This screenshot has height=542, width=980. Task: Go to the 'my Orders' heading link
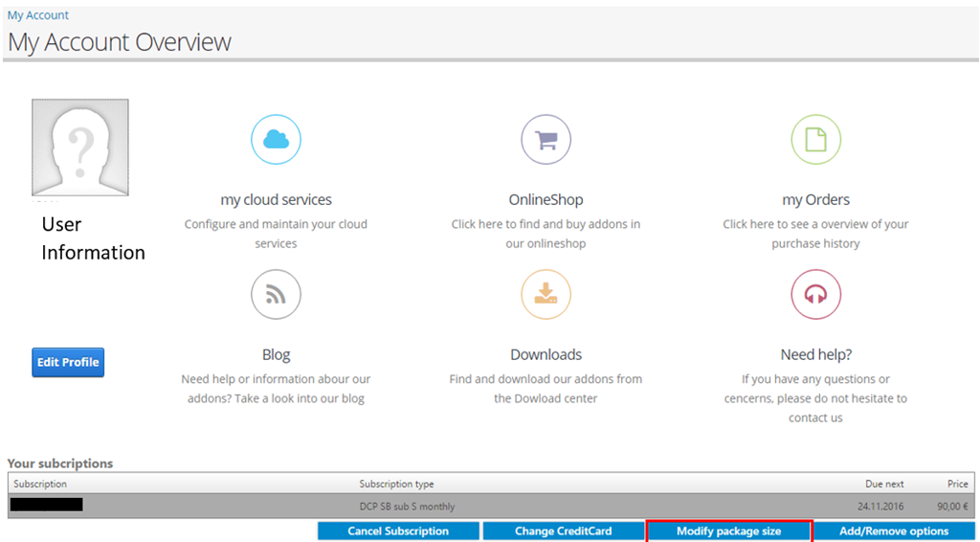(815, 200)
